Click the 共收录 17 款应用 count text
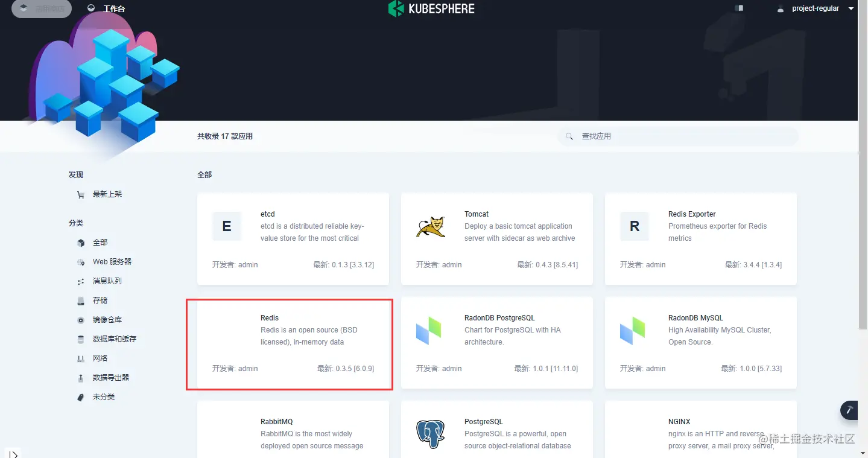 (225, 136)
